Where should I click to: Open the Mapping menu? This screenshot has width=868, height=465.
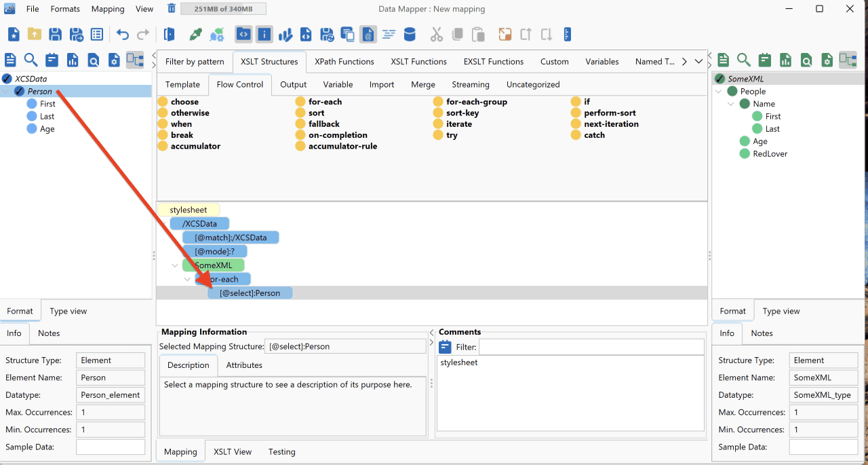[108, 9]
